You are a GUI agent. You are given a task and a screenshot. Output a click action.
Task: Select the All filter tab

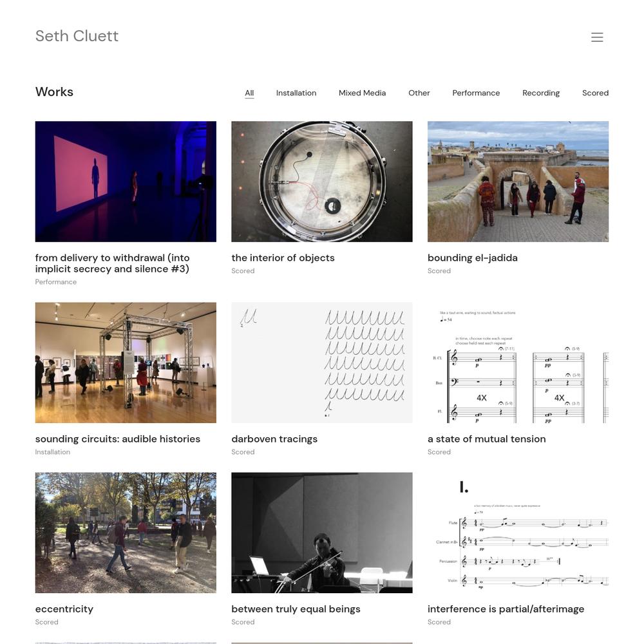coord(249,93)
